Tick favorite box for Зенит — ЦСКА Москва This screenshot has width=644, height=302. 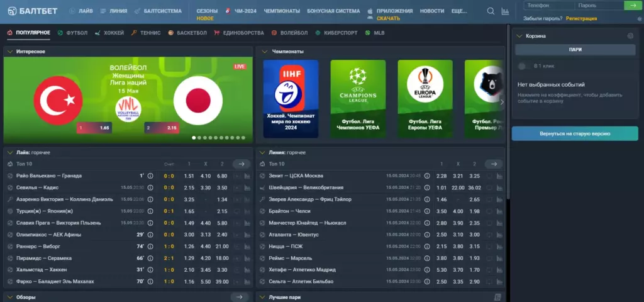[x=489, y=176]
